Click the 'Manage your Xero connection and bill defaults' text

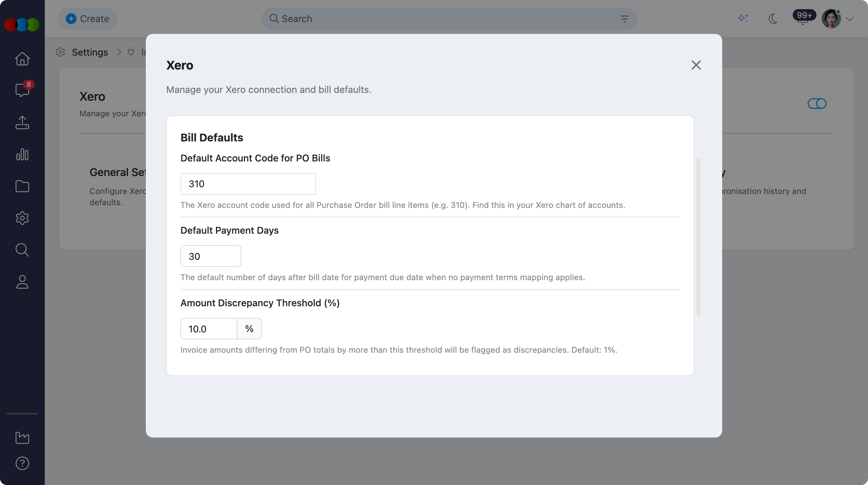tap(269, 90)
